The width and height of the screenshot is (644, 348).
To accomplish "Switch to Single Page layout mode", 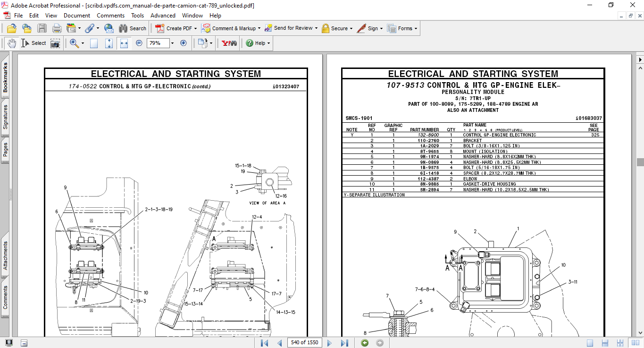I will tap(590, 342).
